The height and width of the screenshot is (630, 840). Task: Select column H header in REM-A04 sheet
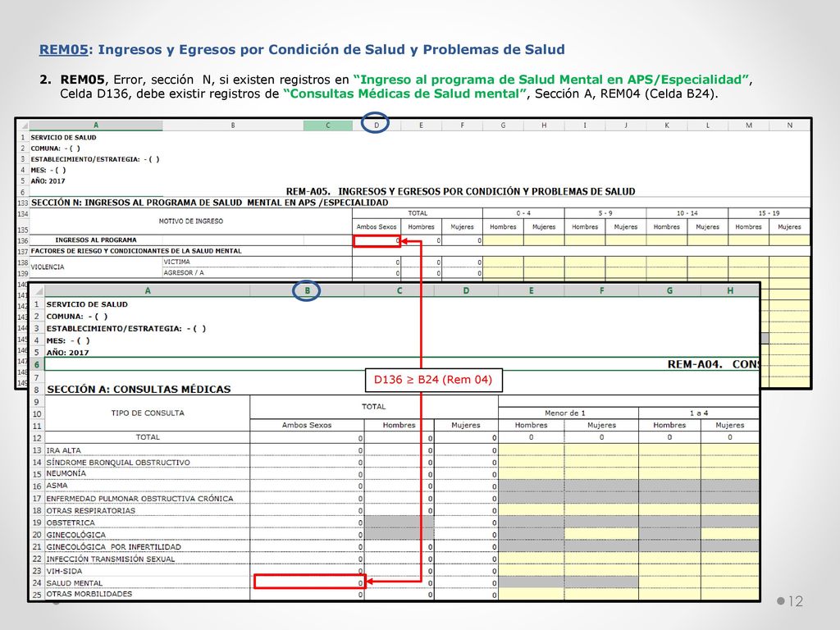[x=729, y=291]
